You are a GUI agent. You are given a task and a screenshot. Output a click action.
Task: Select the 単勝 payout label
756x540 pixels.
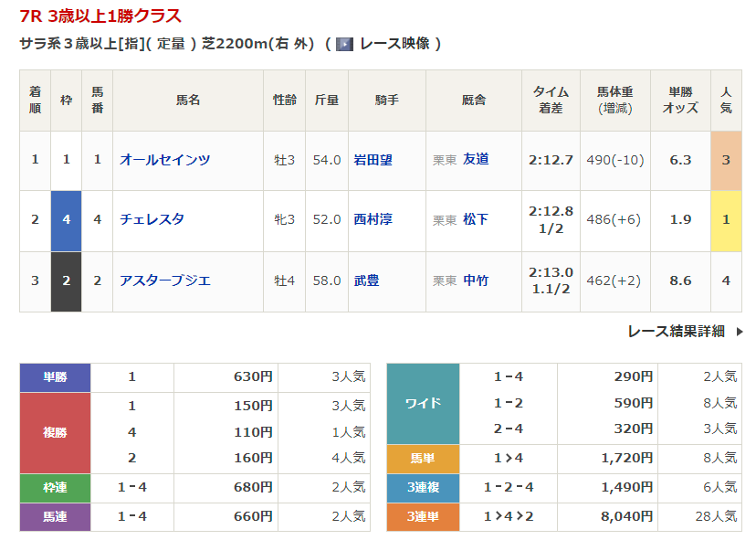click(55, 376)
